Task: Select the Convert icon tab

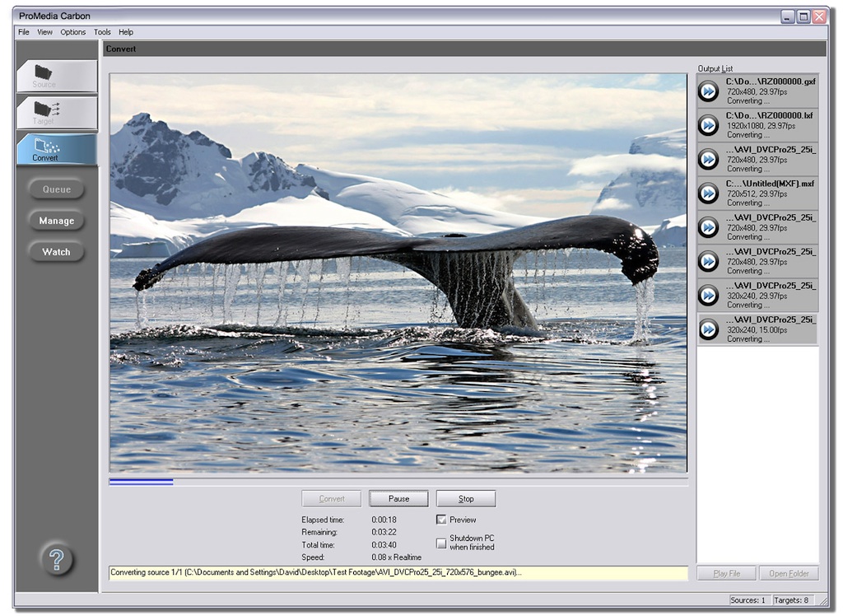Action: point(46,147)
